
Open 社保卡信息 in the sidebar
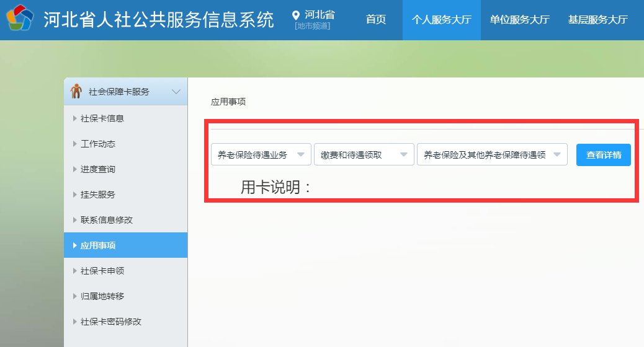point(126,118)
